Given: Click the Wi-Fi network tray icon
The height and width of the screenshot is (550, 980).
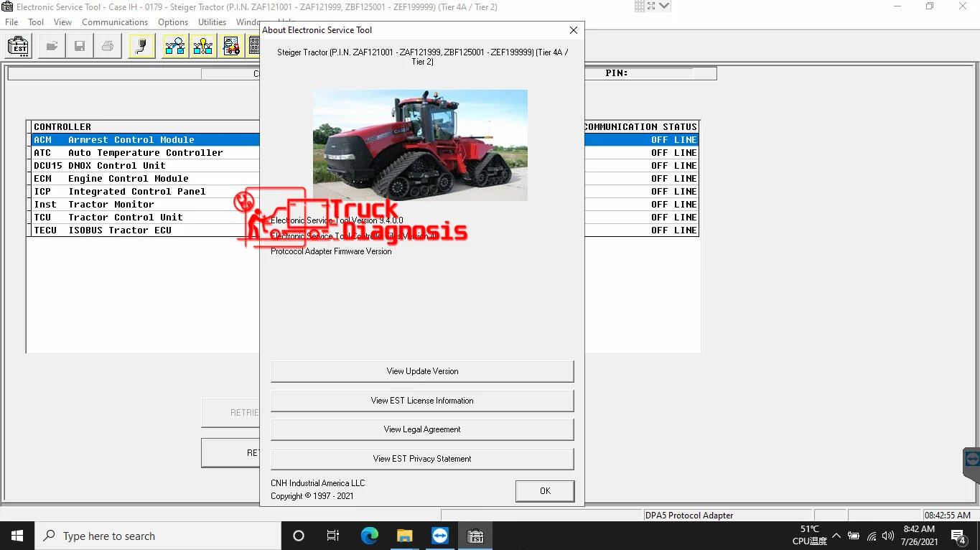Looking at the screenshot, I should [872, 536].
